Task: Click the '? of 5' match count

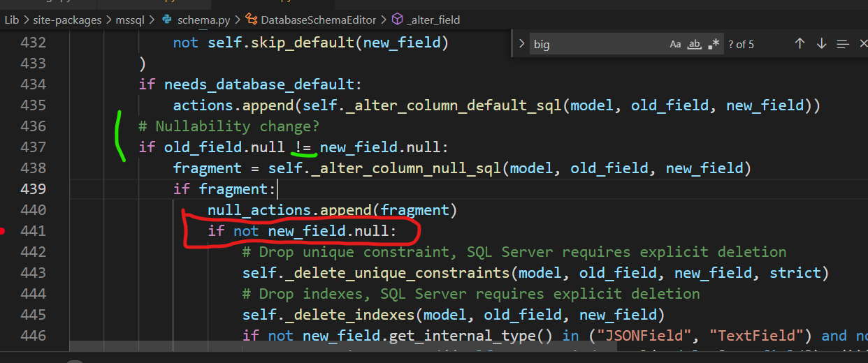Action: [741, 44]
